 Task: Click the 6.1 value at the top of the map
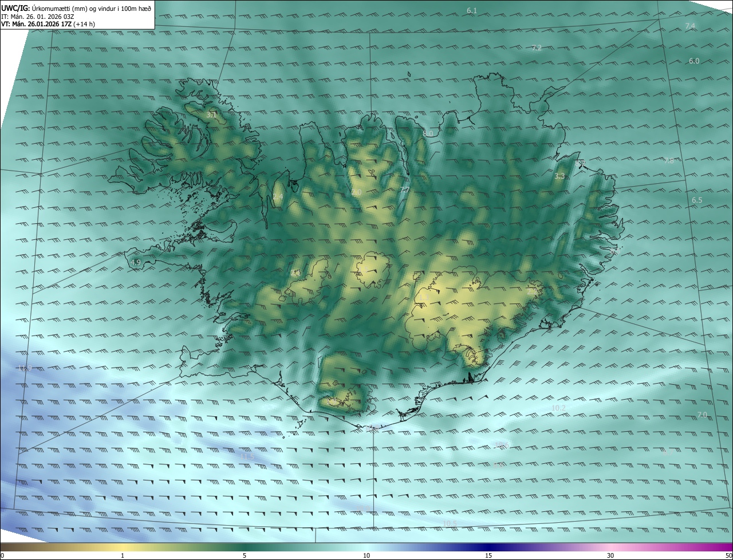(472, 11)
